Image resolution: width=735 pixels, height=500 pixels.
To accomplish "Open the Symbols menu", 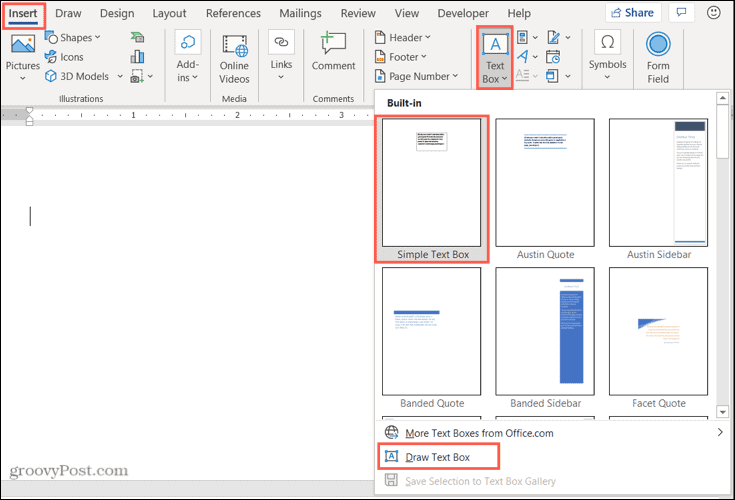I will point(608,56).
